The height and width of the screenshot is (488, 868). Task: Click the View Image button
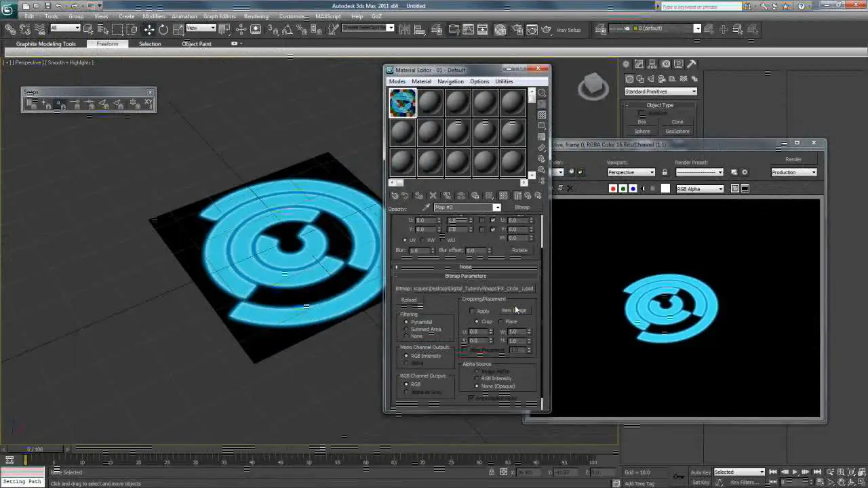513,310
